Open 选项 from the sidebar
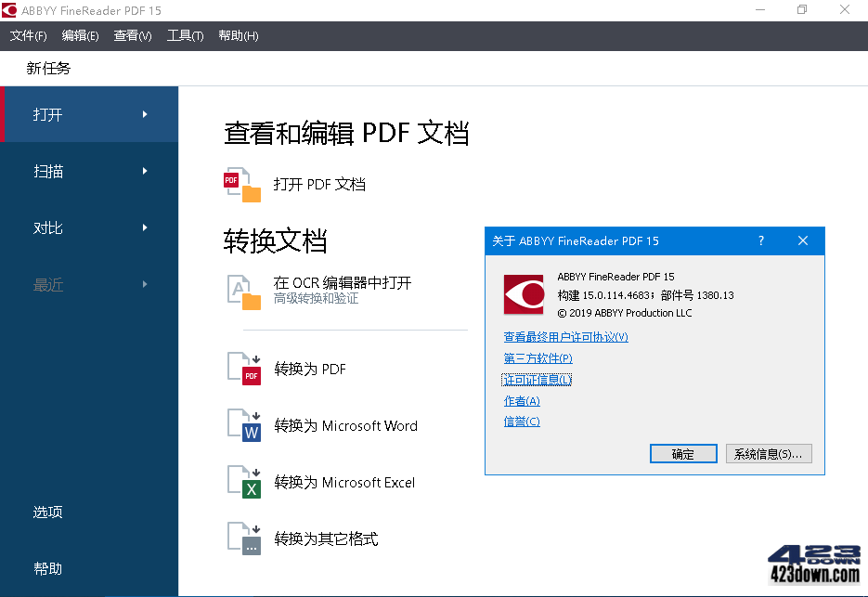868x597 pixels. [x=47, y=512]
